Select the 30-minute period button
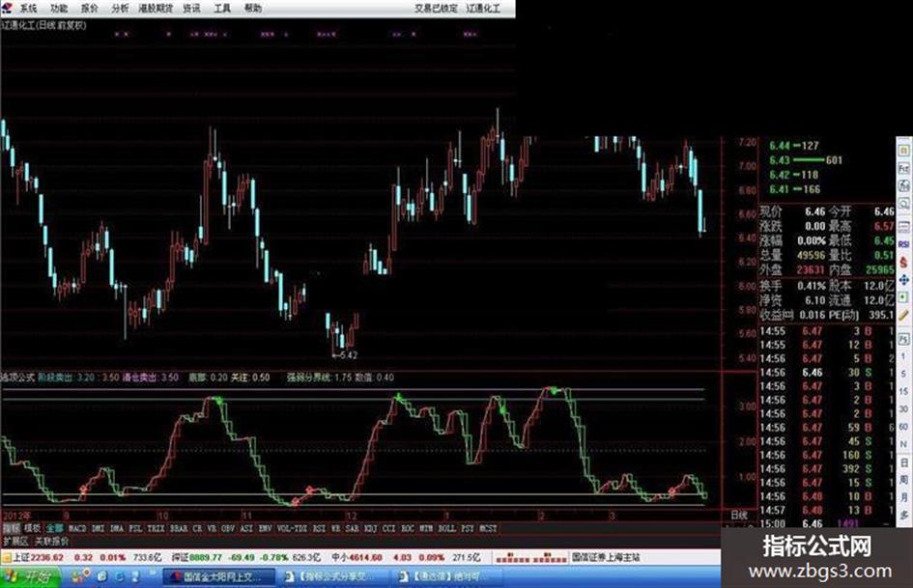Image resolution: width=913 pixels, height=588 pixels. point(903,408)
